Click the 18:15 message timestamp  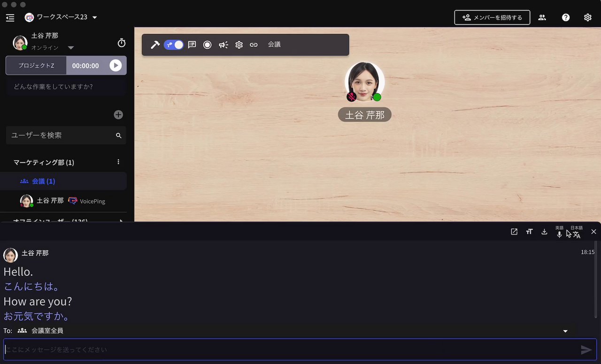(x=588, y=252)
